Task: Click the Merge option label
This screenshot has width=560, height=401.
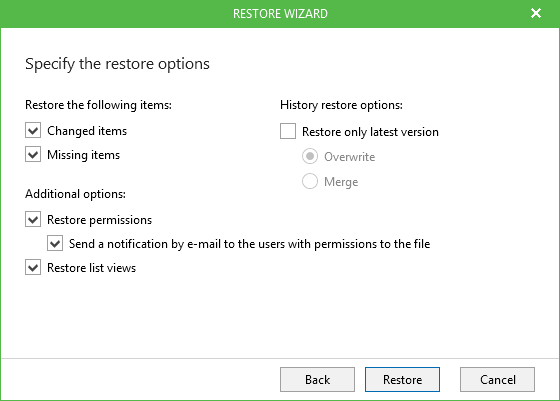Action: click(341, 182)
